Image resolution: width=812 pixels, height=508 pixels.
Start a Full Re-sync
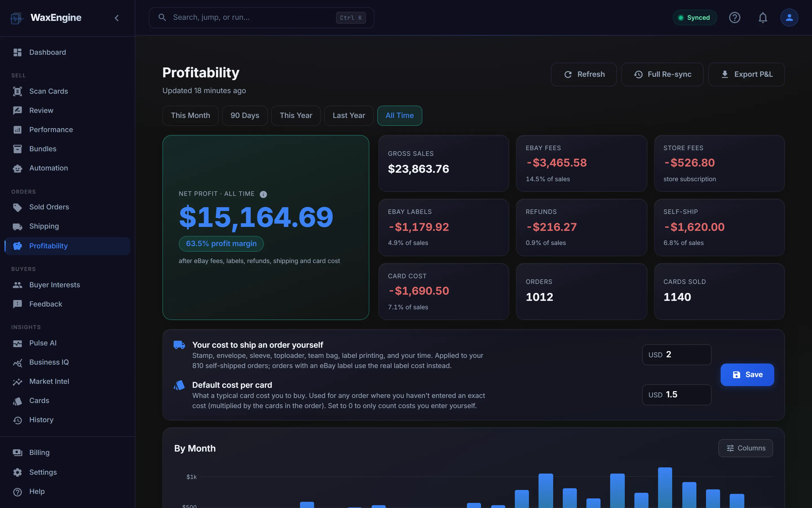point(662,74)
